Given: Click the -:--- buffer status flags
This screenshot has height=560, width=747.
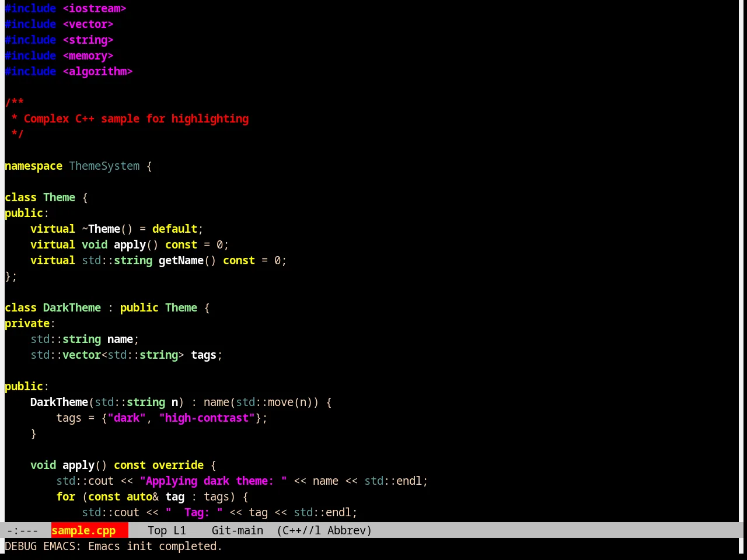Looking at the screenshot, I should coord(22,530).
